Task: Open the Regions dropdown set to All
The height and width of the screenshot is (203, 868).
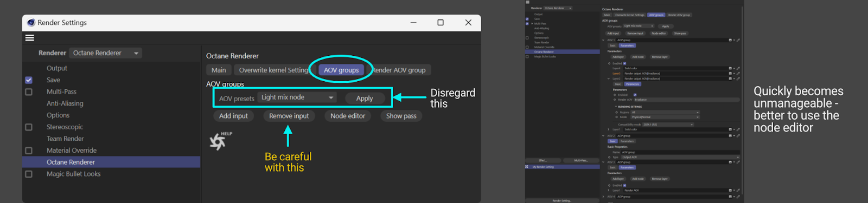Action: click(x=665, y=112)
